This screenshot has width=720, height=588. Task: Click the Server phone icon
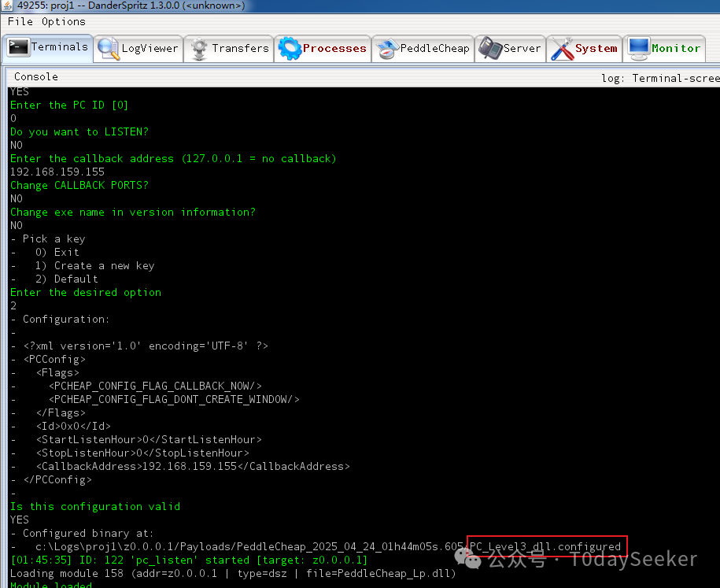tap(490, 48)
